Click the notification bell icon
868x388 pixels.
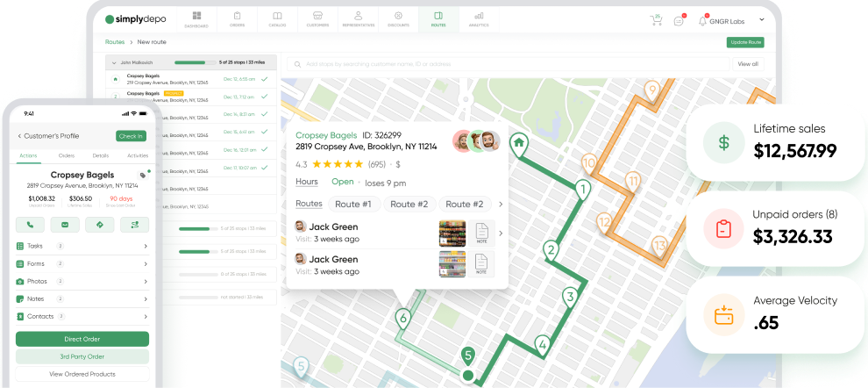pos(702,20)
